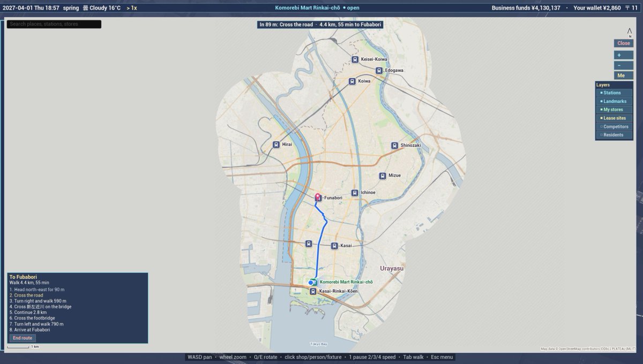This screenshot has width=643, height=364.
Task: Disable the Lease sites layer
Action: 616,118
